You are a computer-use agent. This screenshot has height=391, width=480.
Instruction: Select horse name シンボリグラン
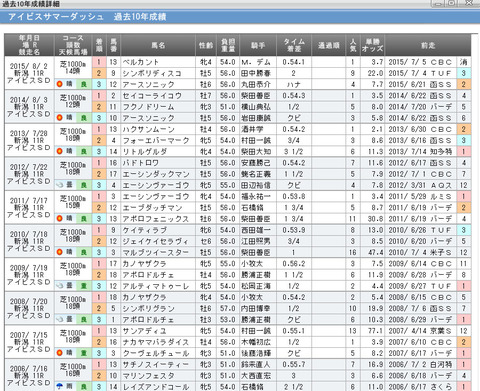pos(148,309)
